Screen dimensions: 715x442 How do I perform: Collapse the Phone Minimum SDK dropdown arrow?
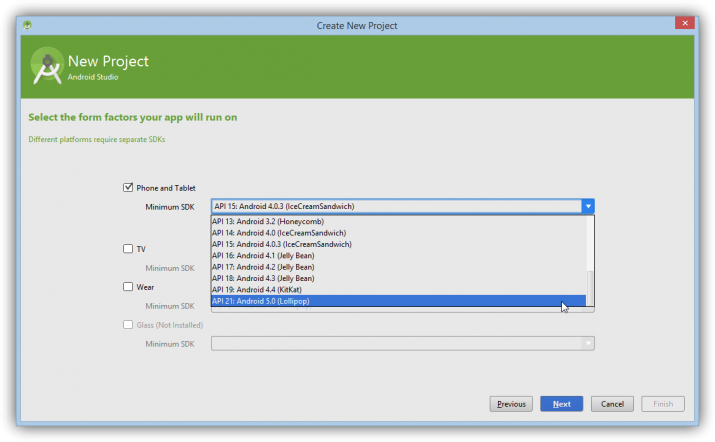(588, 206)
